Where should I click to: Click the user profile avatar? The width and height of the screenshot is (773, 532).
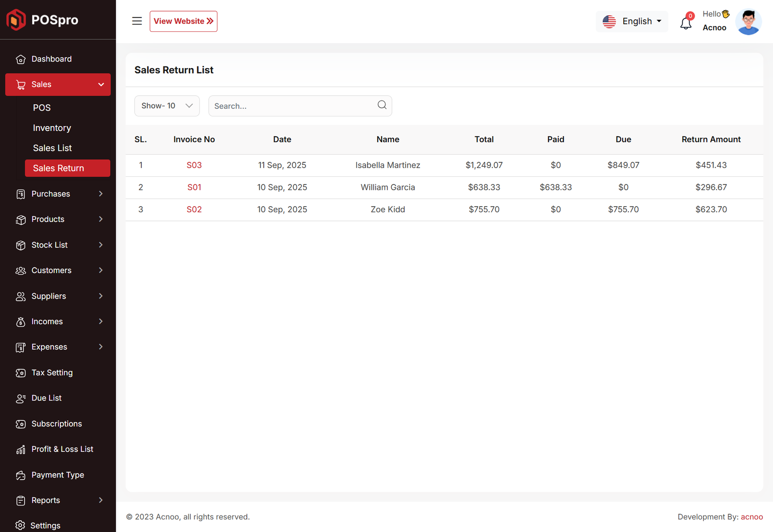748,22
